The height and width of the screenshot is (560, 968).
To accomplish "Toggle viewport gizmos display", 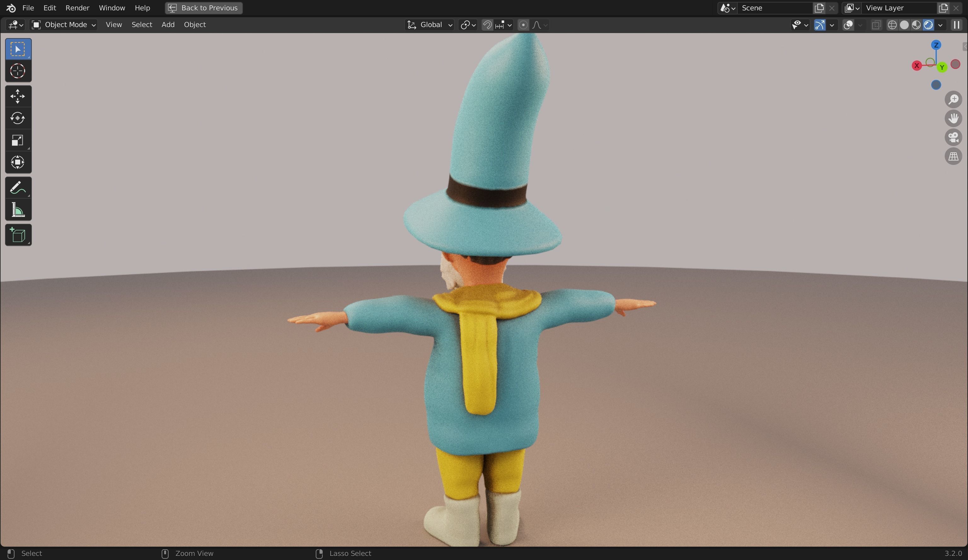I will [x=819, y=25].
